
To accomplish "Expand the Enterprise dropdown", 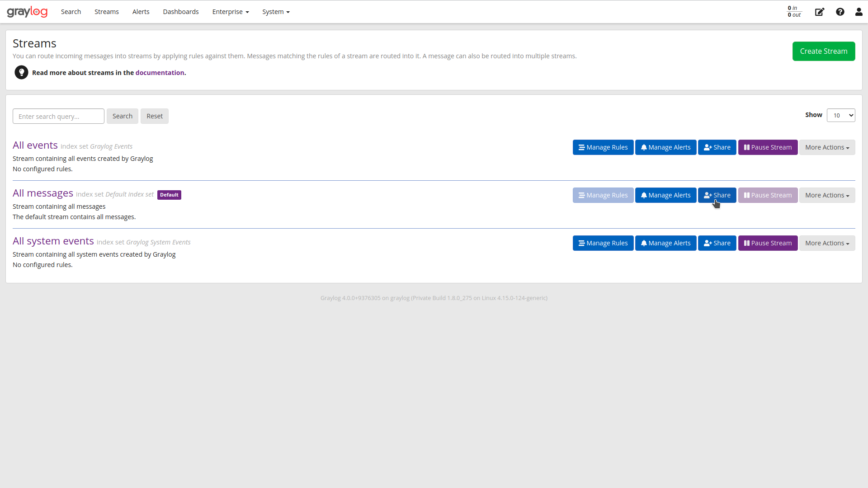I will click(230, 12).
